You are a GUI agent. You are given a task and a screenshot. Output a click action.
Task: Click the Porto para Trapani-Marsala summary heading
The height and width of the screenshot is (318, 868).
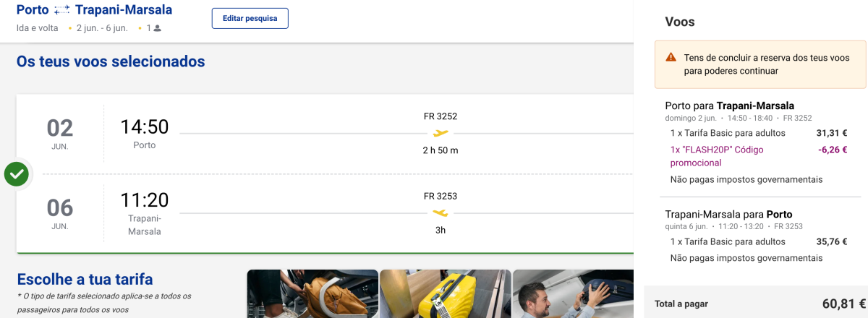pyautogui.click(x=730, y=106)
